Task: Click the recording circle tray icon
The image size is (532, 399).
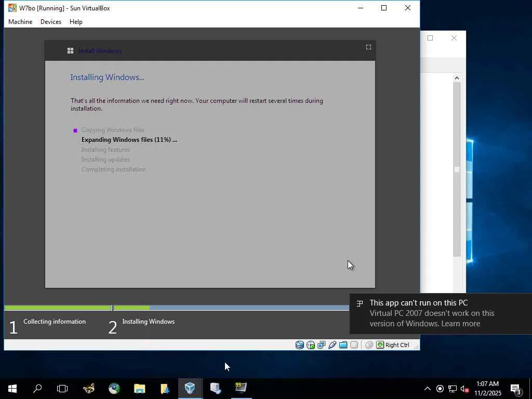Action: (x=440, y=389)
